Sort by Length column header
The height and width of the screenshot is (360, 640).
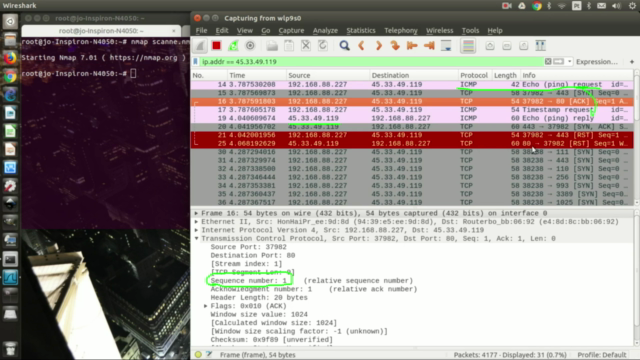506,75
